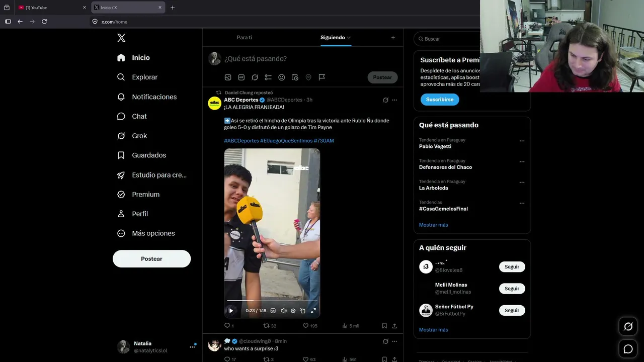Screen dimensions: 644x362
Task: Open the Premium page in sidebar
Action: click(x=138, y=195)
